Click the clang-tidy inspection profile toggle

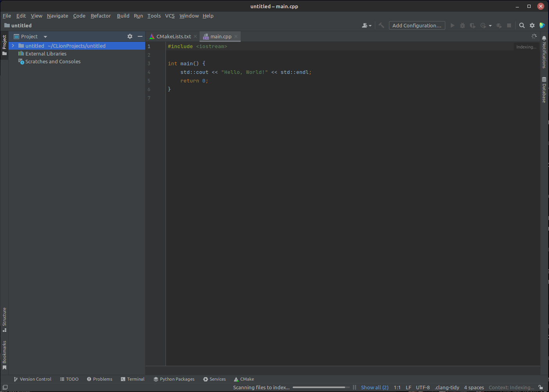point(447,387)
